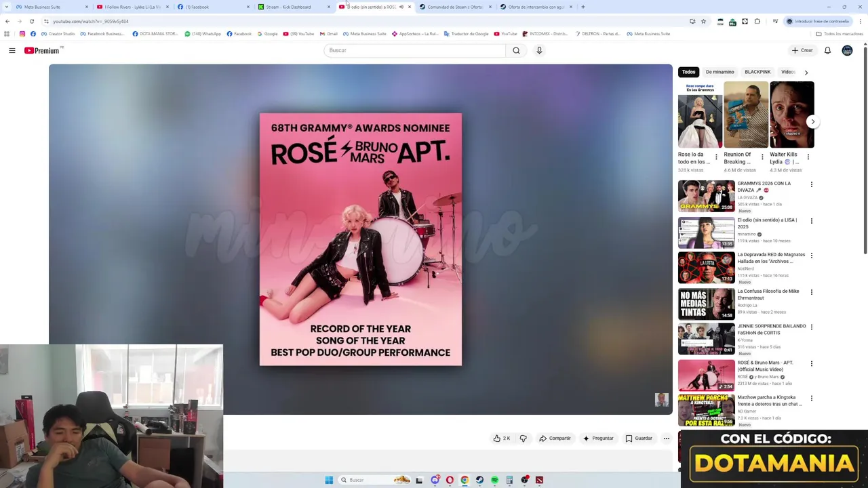The width and height of the screenshot is (868, 488).
Task: Open the Traductor de Google bookmark
Action: pos(466,34)
